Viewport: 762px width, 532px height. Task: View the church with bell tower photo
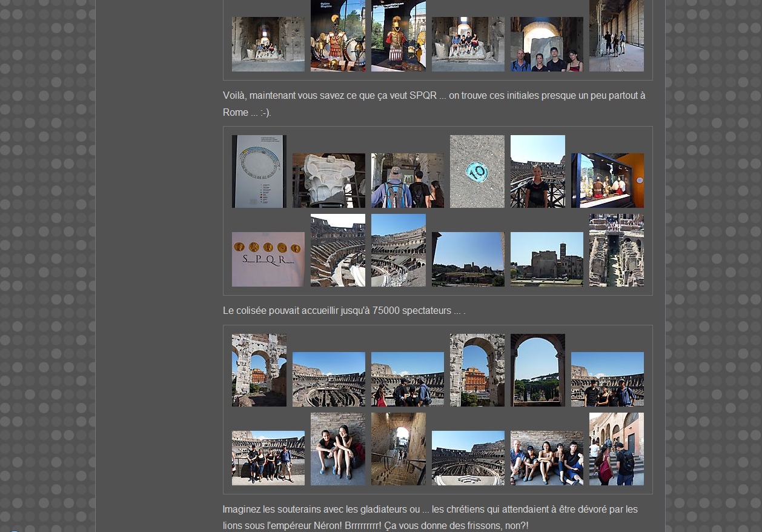click(x=546, y=259)
